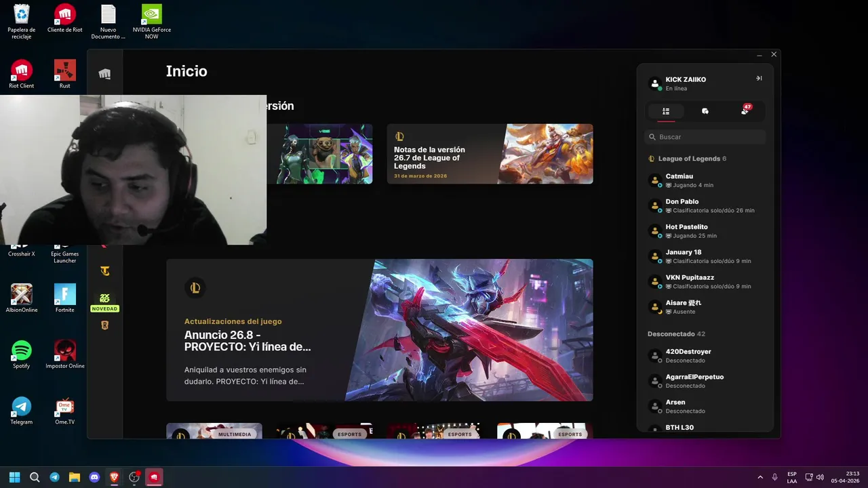This screenshot has width=868, height=488.
Task: Open File Explorer from the taskbar
Action: (x=75, y=477)
